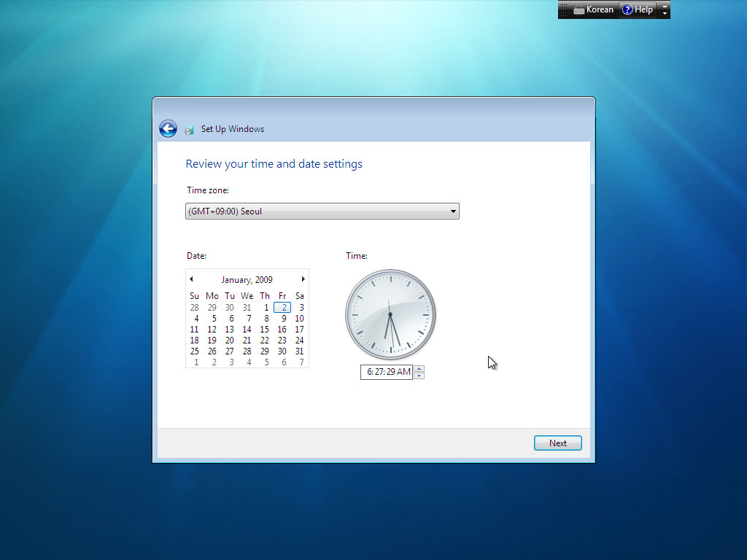Open the Time zone dropdown
The width and height of the screenshot is (747, 560).
(322, 211)
